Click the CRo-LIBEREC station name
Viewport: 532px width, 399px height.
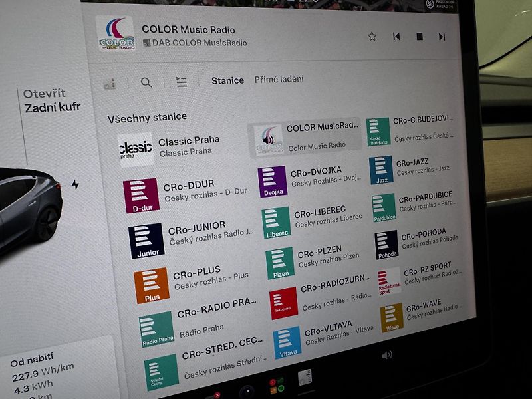click(320, 212)
